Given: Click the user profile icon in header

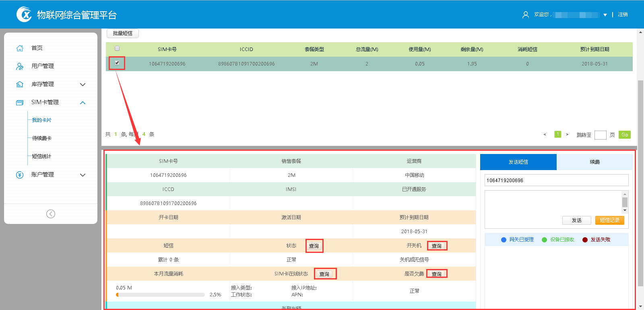Looking at the screenshot, I should click(525, 15).
